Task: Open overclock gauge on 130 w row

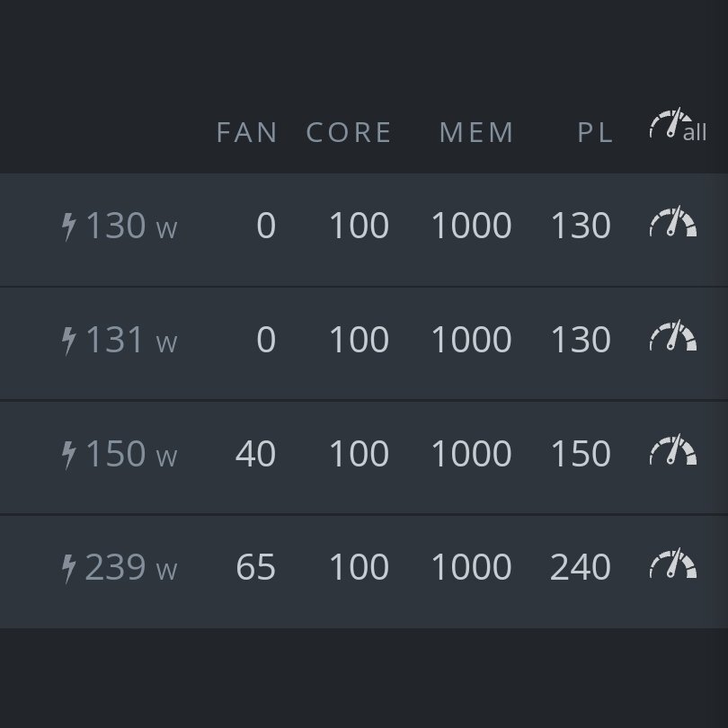Action: (673, 221)
